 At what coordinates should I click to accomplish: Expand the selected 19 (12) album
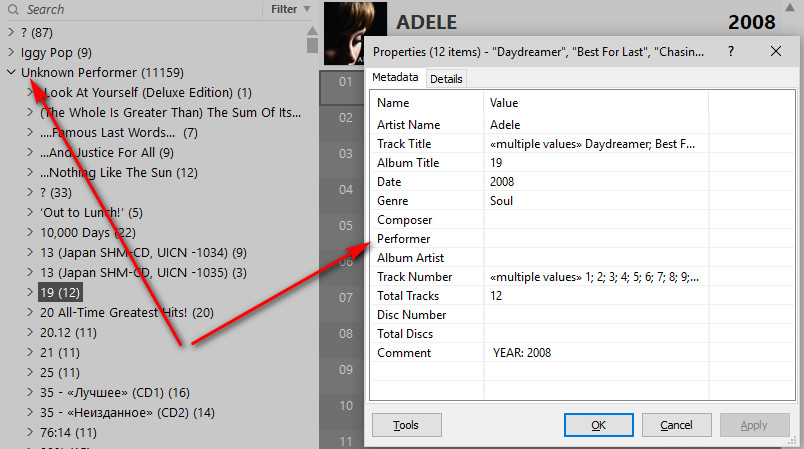[30, 293]
